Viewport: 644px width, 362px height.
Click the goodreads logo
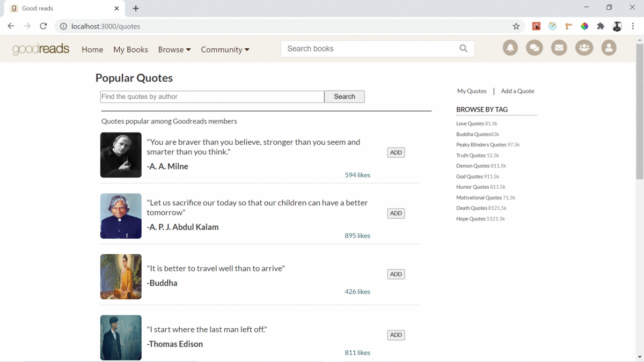point(41,49)
